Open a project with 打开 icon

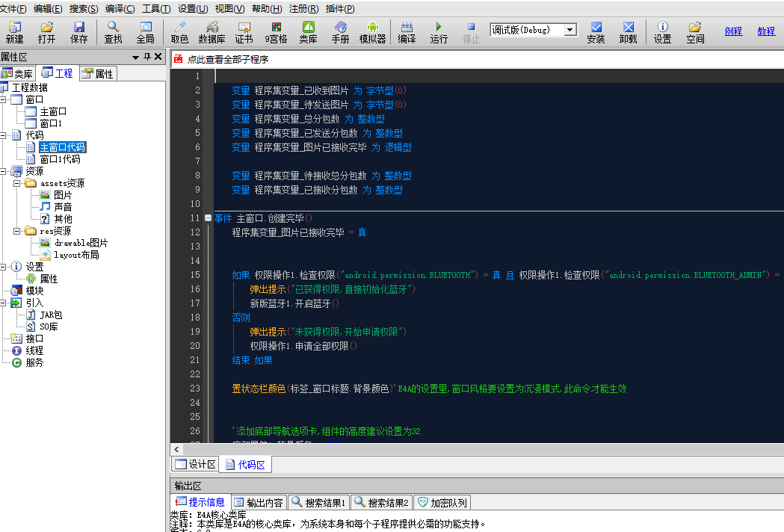(x=46, y=32)
